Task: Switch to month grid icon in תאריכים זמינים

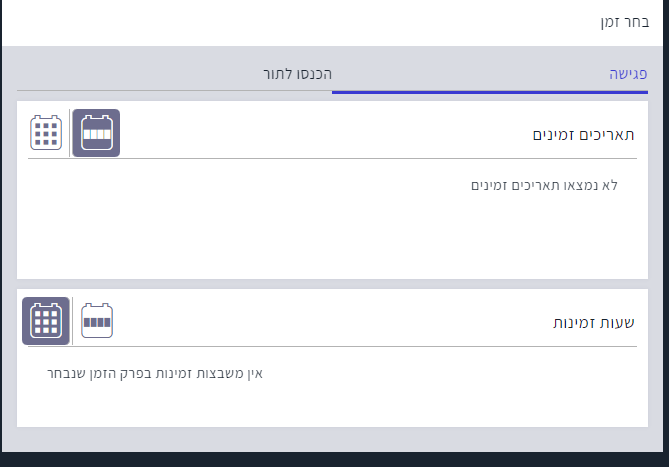Action: pos(46,133)
